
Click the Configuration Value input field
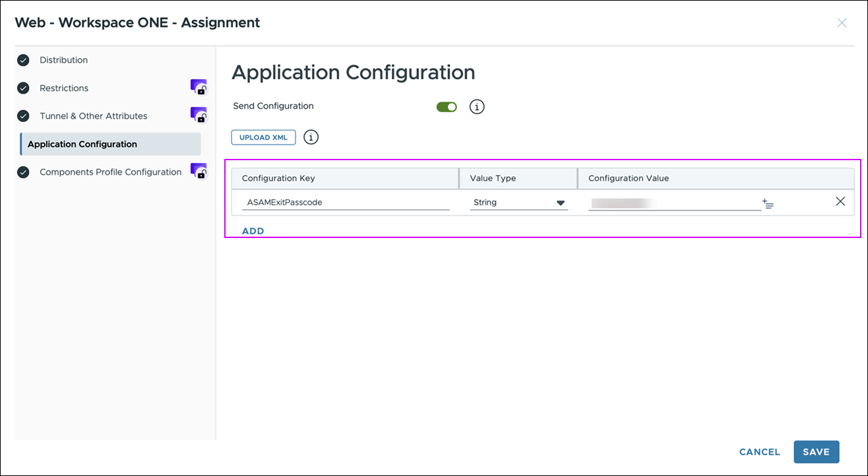click(674, 202)
